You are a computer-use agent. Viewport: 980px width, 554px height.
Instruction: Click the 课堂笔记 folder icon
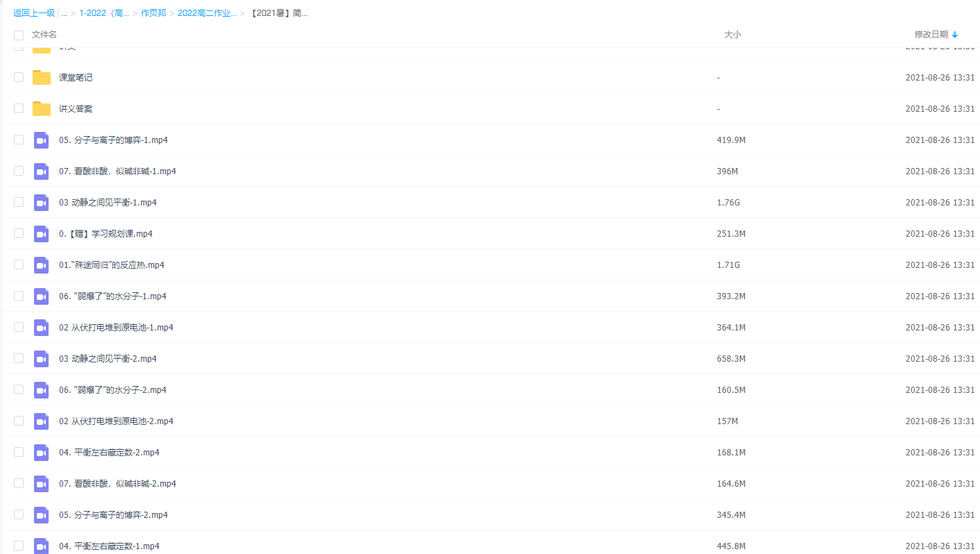click(42, 78)
